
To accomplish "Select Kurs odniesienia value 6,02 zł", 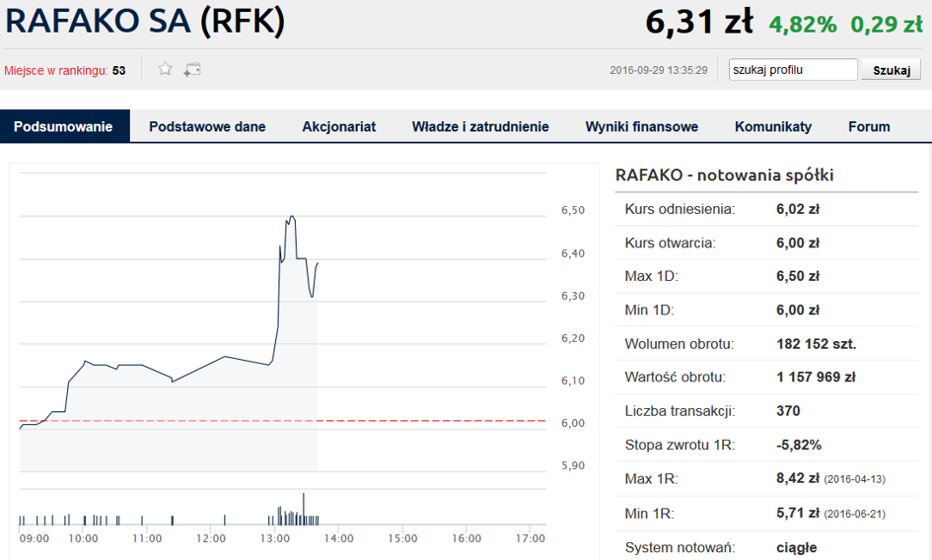I will point(798,209).
